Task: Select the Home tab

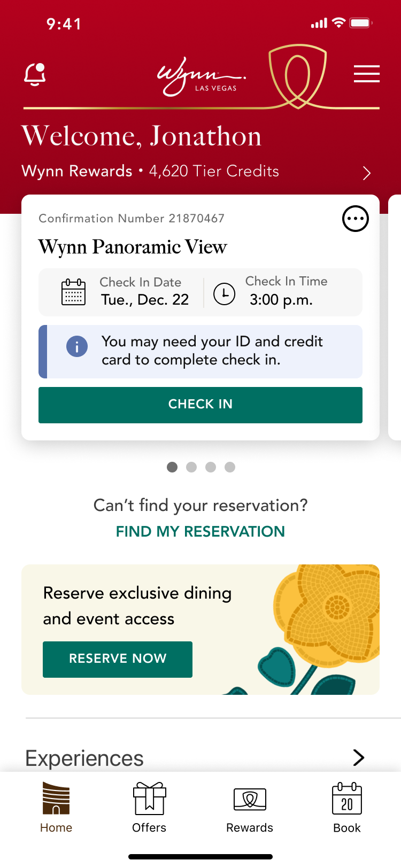Action: (56, 807)
